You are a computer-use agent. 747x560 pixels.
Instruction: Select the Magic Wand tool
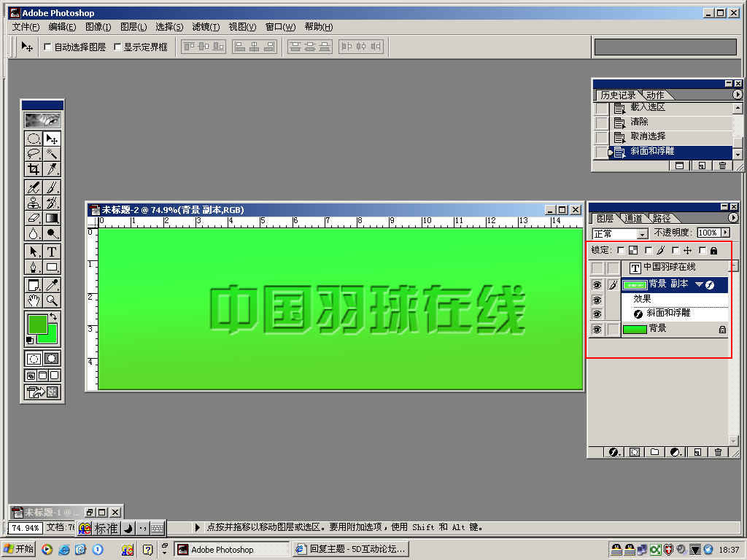tap(52, 154)
